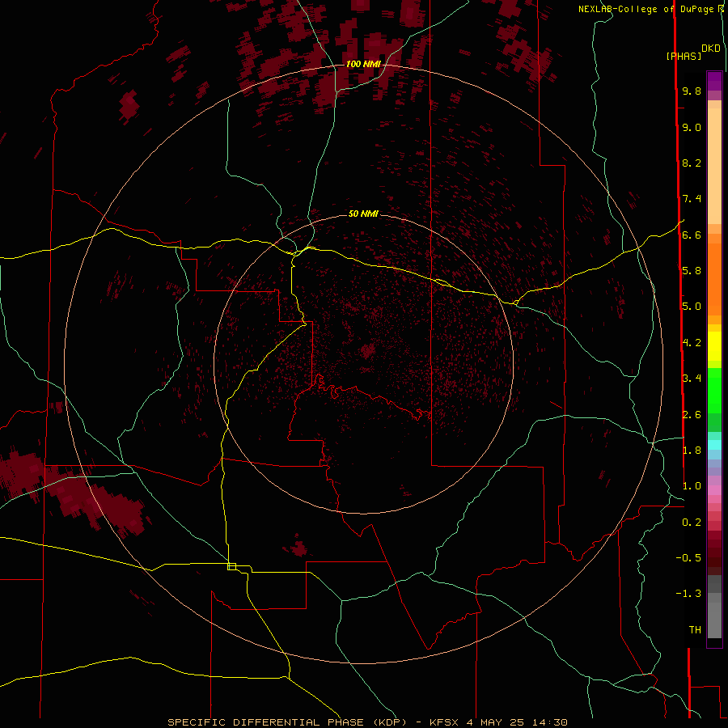Select the 4.2 scale value
Screen dimensions: 728x728
(692, 343)
